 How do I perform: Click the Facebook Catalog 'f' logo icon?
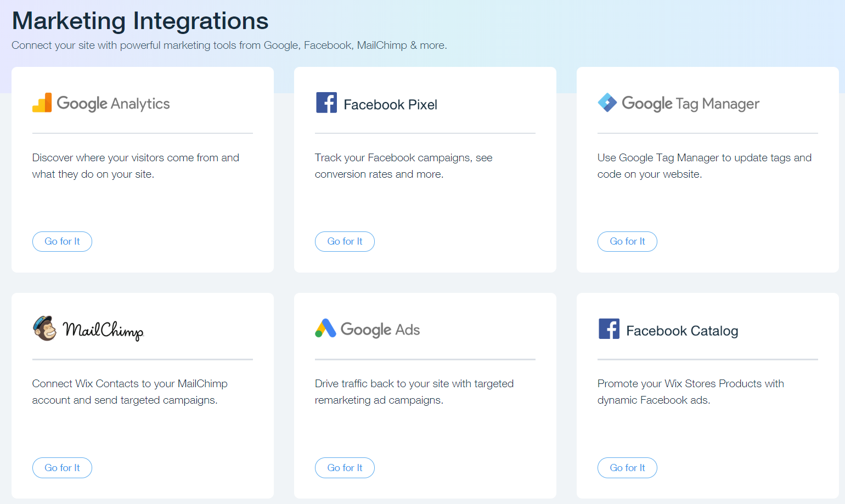(609, 329)
